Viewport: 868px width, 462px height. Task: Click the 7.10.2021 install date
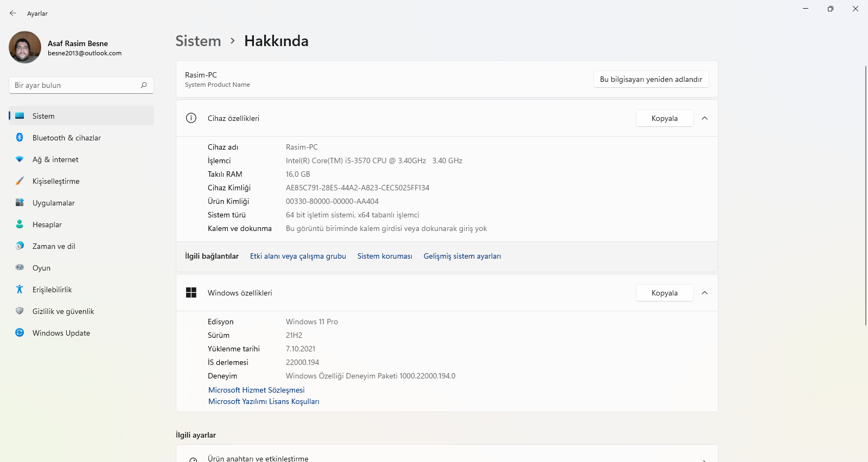pos(301,349)
